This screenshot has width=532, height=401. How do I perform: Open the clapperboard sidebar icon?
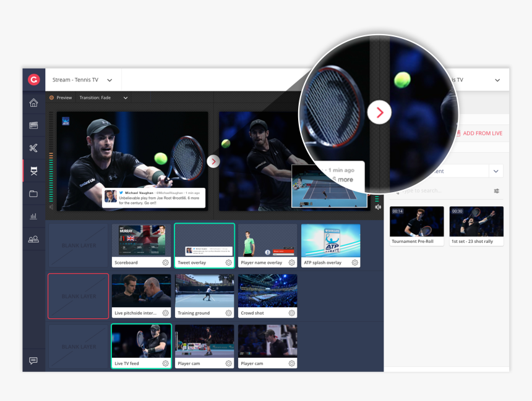33,125
